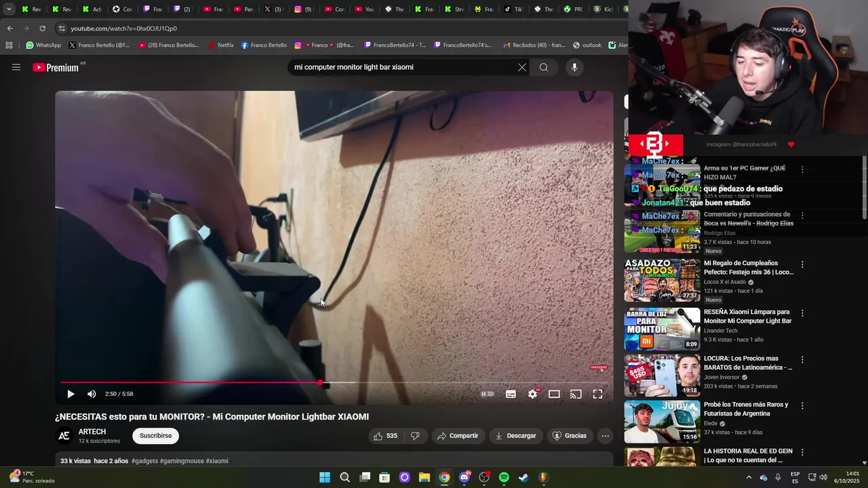
Task: Switch to the X (3) browser tab
Action: click(273, 9)
